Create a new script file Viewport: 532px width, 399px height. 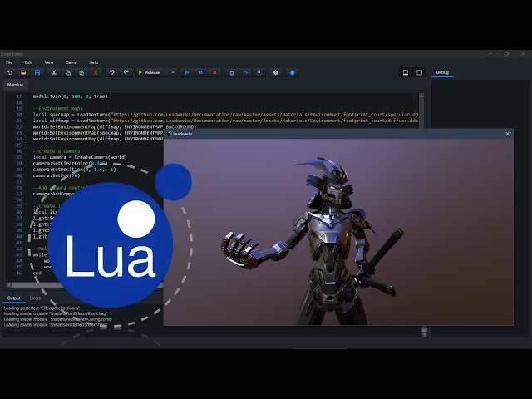[x=9, y=72]
